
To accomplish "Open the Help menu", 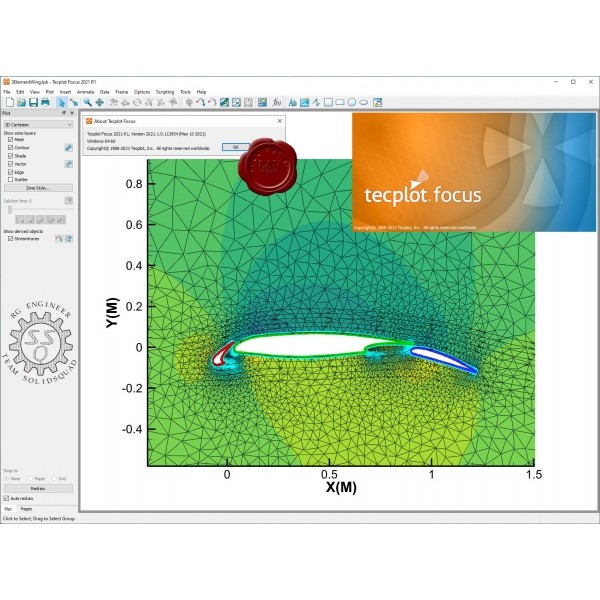I will 201,92.
